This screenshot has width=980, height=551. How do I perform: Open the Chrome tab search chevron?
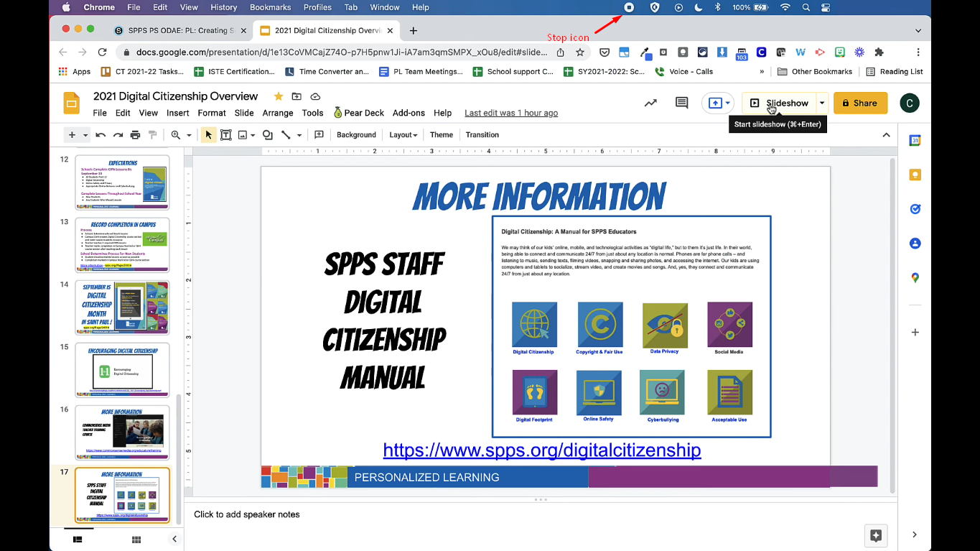pos(918,31)
